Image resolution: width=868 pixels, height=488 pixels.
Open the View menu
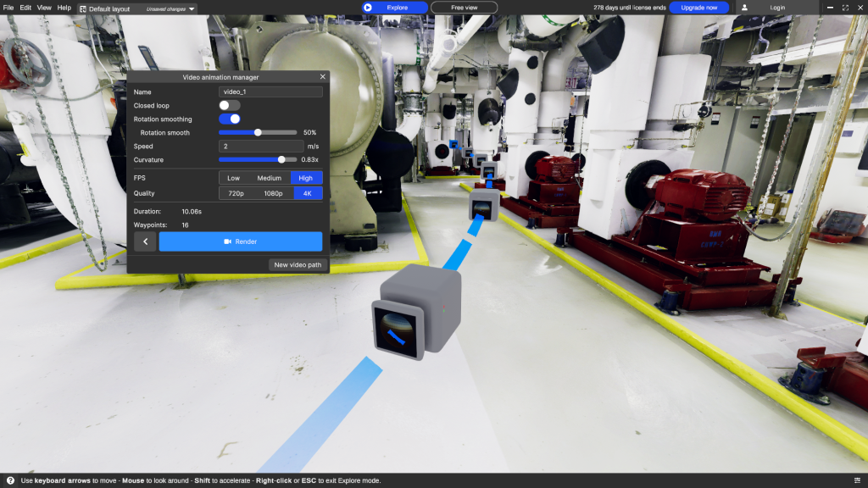tap(44, 8)
